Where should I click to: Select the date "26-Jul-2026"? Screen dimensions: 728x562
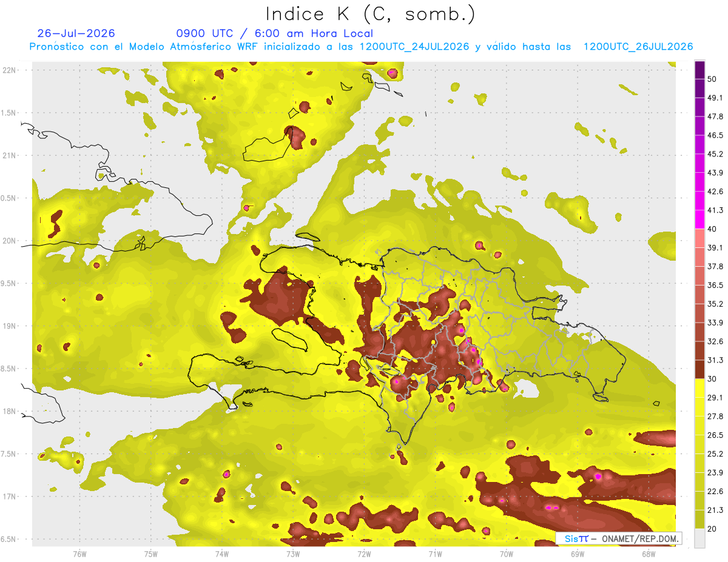(76, 33)
